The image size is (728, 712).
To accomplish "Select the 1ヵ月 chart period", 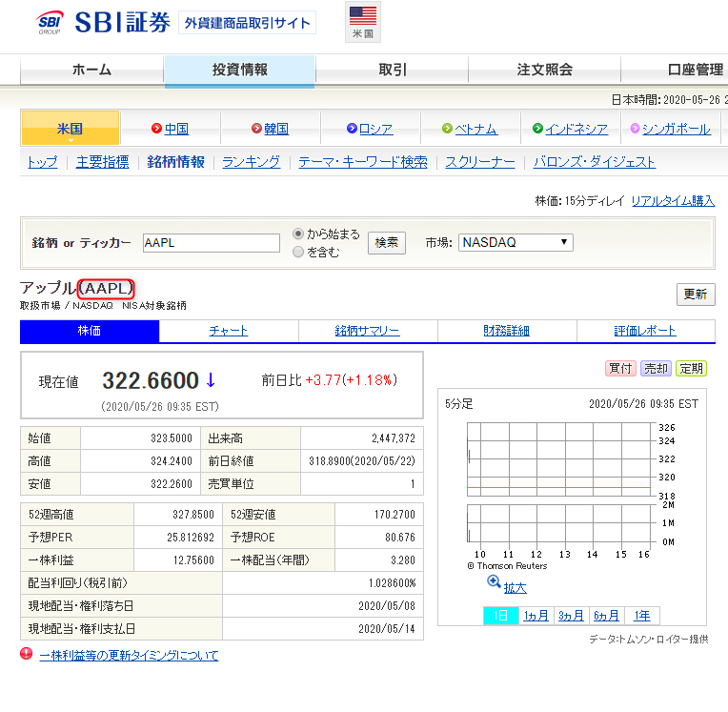I will (536, 616).
